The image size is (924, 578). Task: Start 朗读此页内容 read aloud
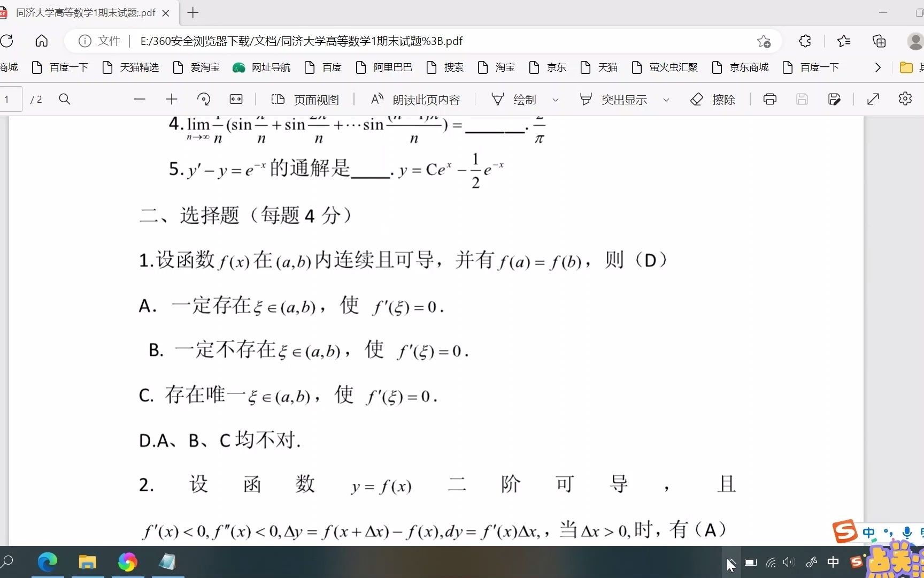[x=415, y=100]
